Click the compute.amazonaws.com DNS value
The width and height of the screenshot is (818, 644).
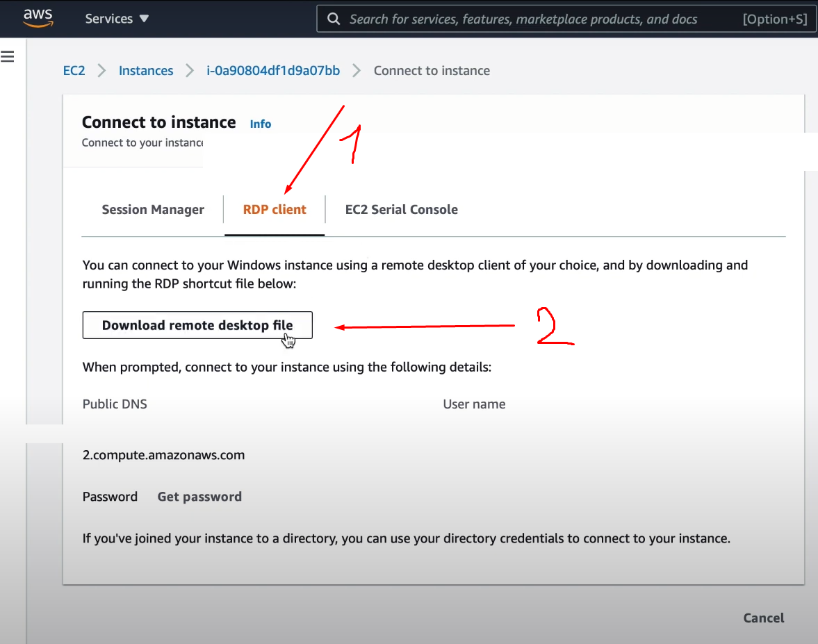163,455
